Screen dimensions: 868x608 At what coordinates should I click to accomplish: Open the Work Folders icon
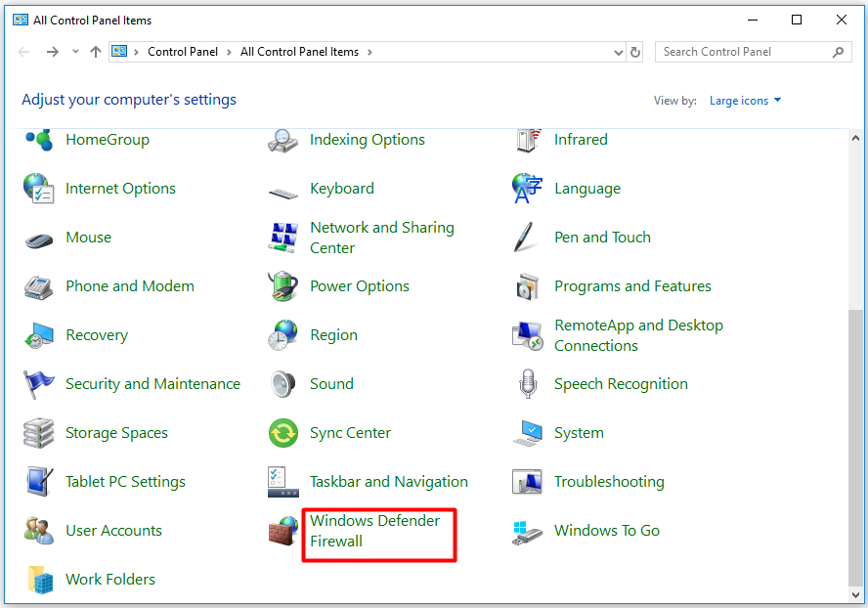(x=39, y=580)
